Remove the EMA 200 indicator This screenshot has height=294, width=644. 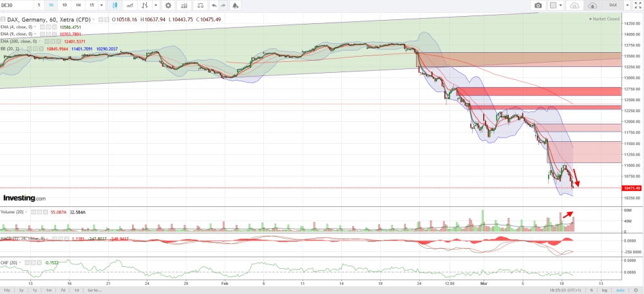pos(59,41)
